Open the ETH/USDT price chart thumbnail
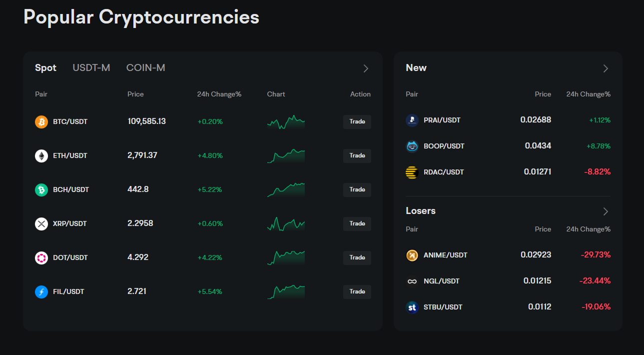This screenshot has width=644, height=355. [286, 155]
